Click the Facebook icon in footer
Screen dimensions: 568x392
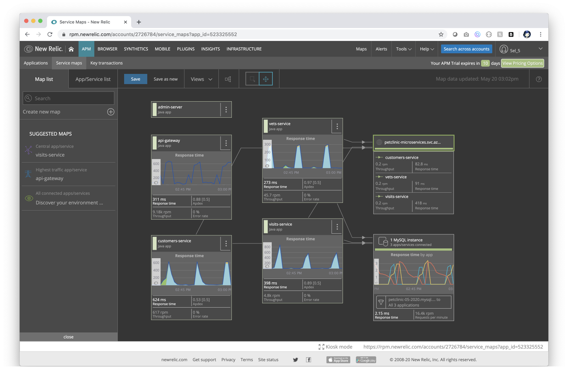[309, 360]
